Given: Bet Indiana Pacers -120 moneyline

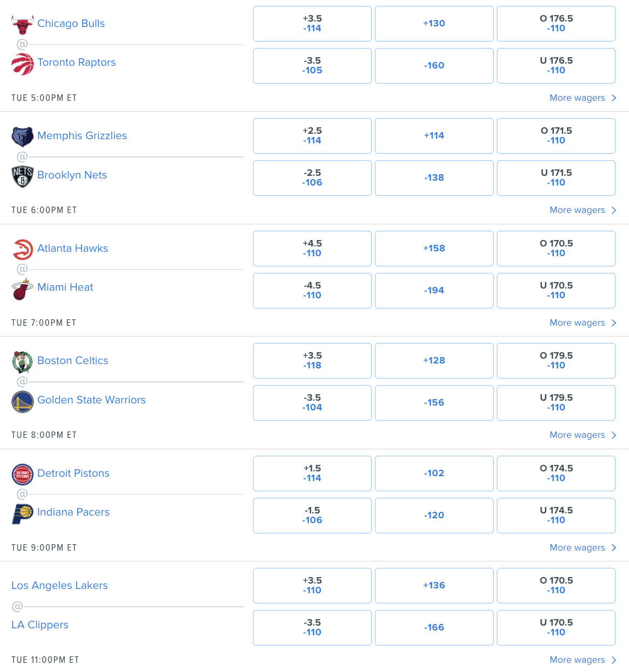Looking at the screenshot, I should (434, 516).
